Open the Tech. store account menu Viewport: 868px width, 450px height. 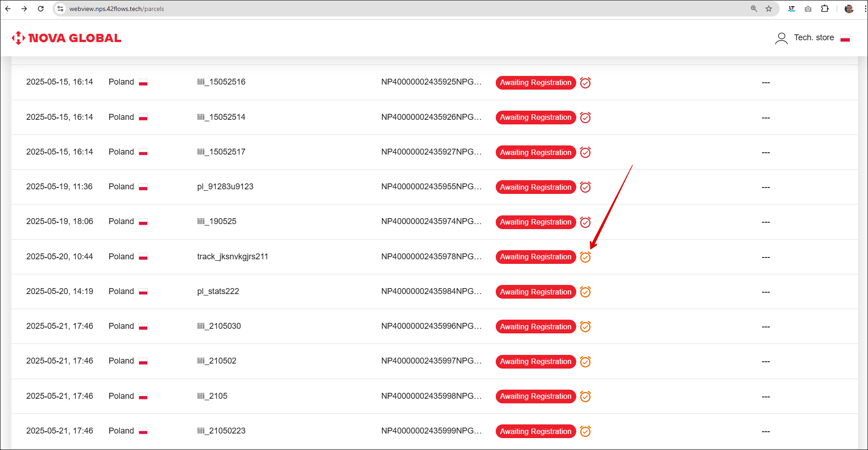(814, 37)
